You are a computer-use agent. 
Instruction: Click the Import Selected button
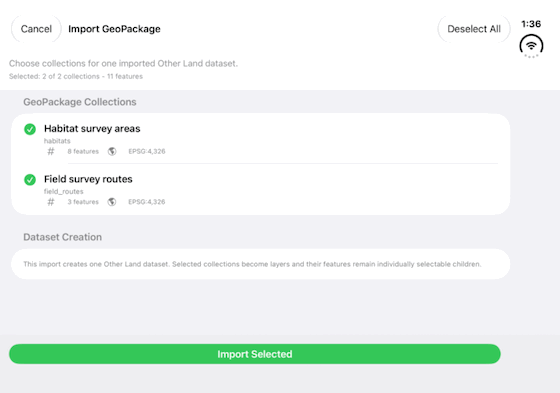point(255,354)
